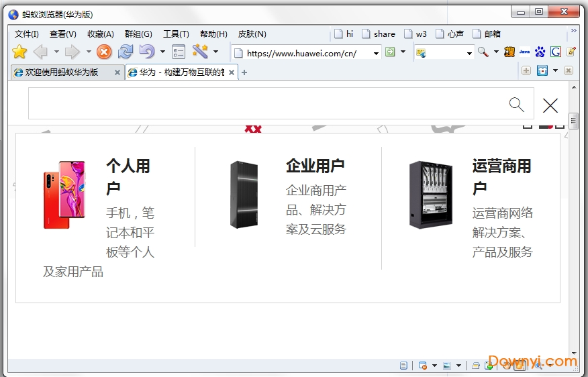The width and height of the screenshot is (588, 377).
Task: Click into the webpage search input field
Action: (268, 105)
